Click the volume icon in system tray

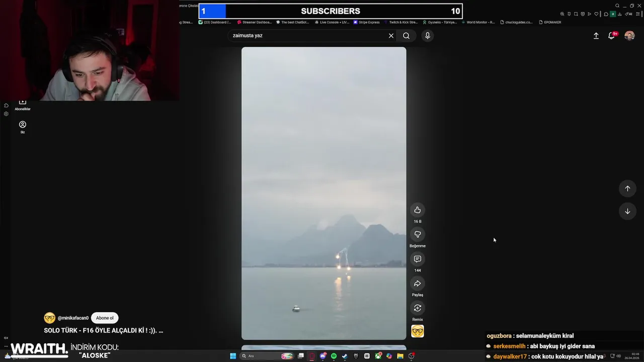[619, 356]
